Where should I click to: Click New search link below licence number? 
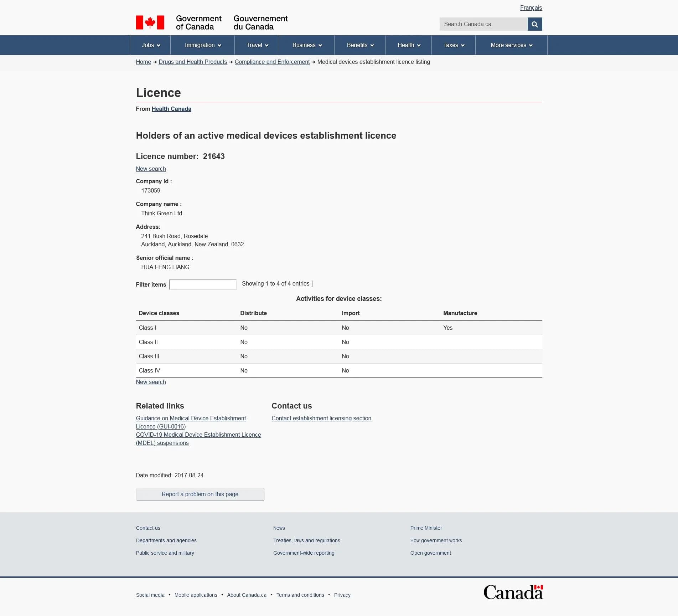151,169
